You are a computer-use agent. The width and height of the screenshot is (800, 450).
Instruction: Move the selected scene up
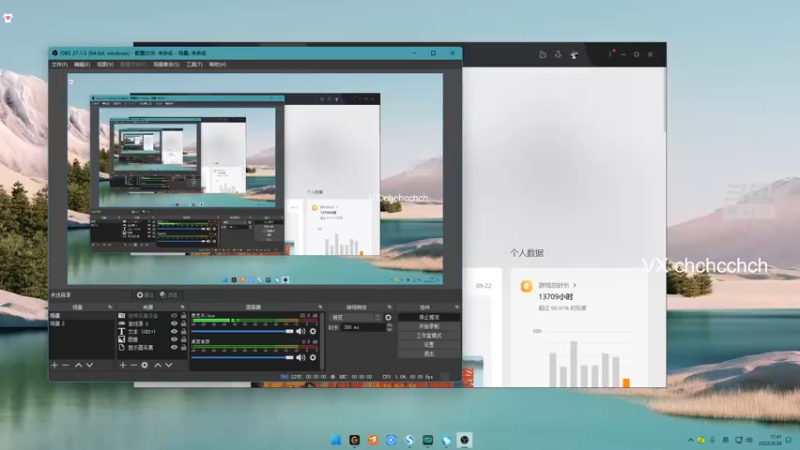coord(79,365)
